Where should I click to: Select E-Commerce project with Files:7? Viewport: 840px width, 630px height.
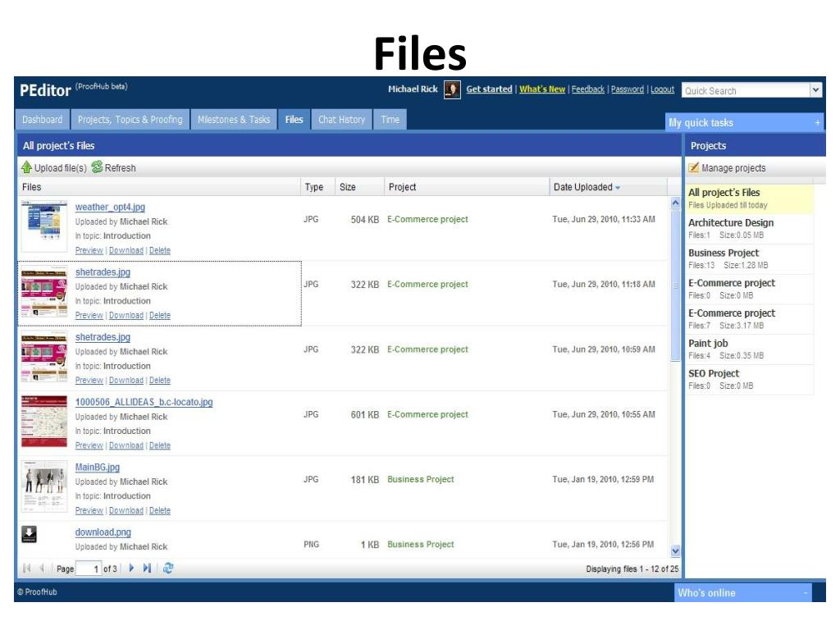[750, 319]
